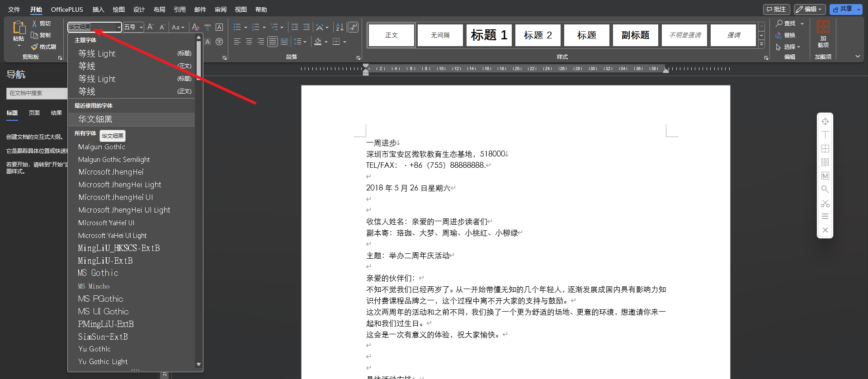The height and width of the screenshot is (379, 868).
Task: Open the font name dropdown arrow
Action: coord(119,27)
